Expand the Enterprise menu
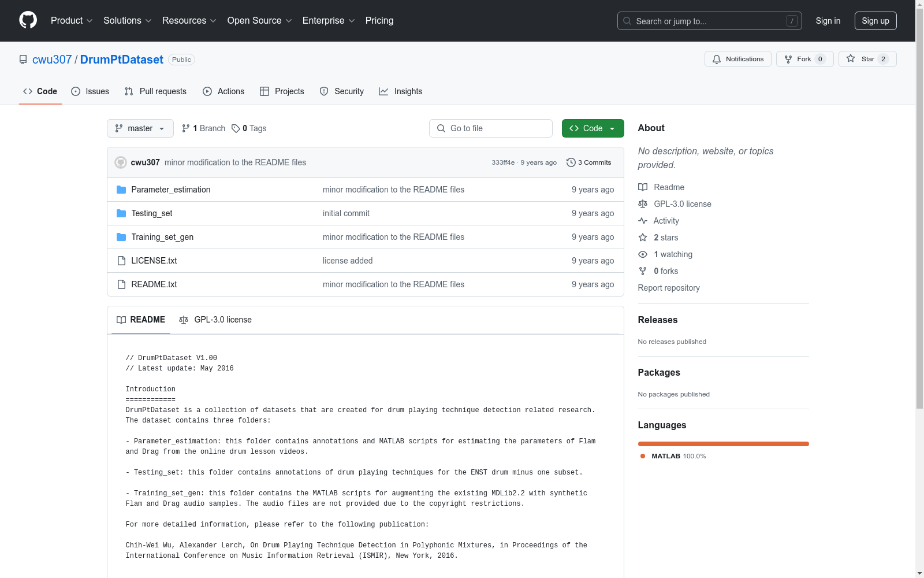This screenshot has height=578, width=924. 329,21
